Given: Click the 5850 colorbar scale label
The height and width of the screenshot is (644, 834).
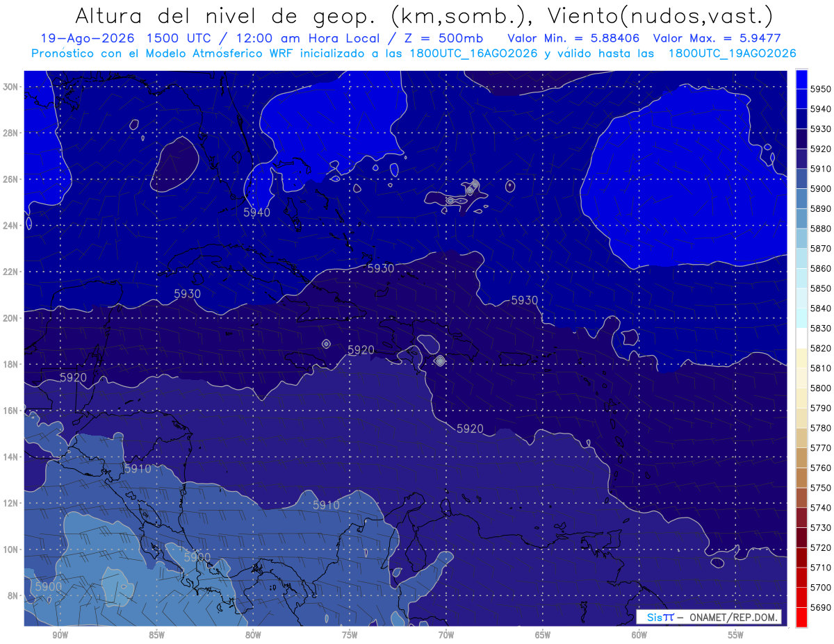Looking at the screenshot, I should coord(821,288).
